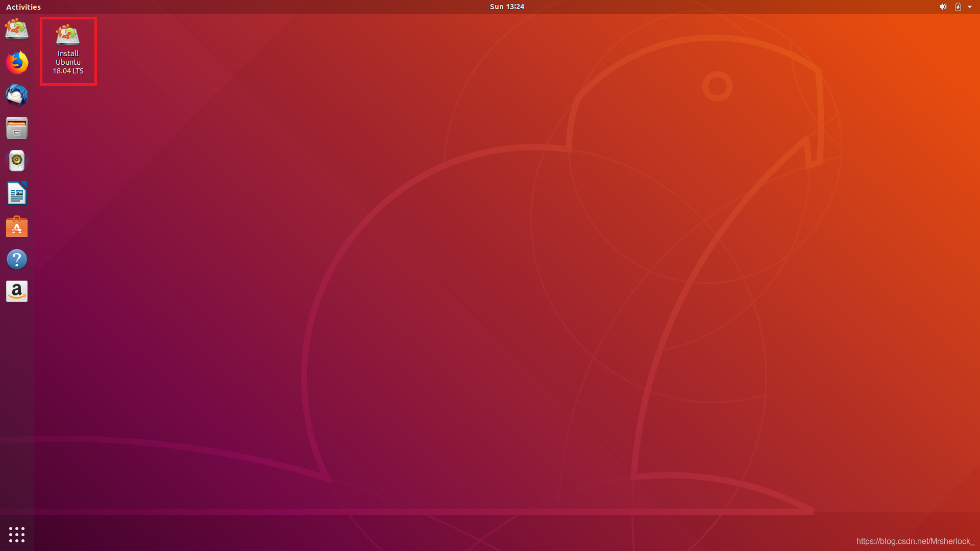
Task: Click the battery status indicator
Action: [x=958, y=7]
